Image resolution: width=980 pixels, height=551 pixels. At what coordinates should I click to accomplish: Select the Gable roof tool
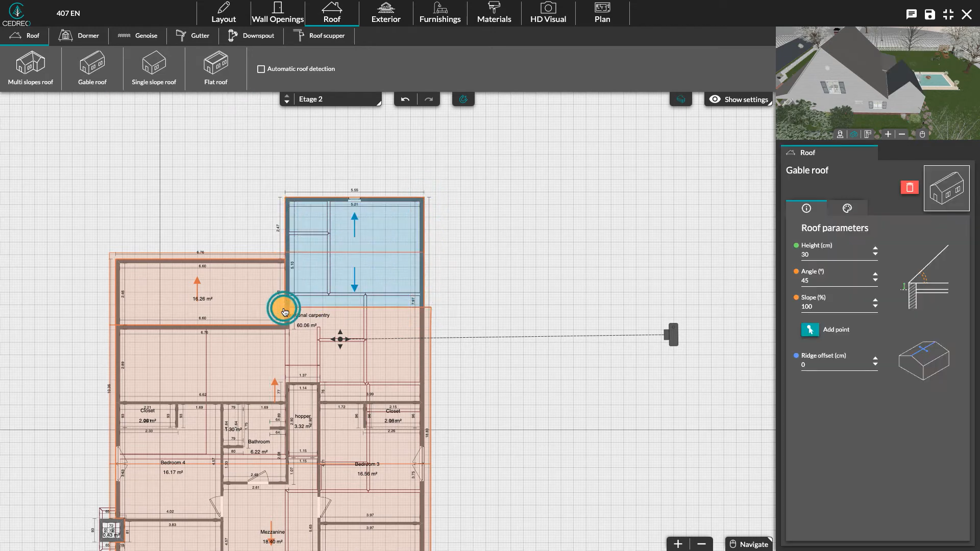tap(92, 68)
